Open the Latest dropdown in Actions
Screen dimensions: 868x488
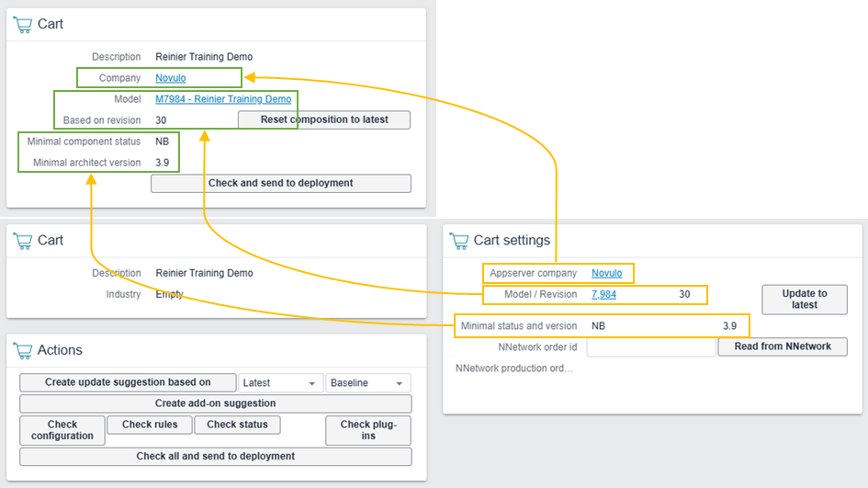pyautogui.click(x=280, y=382)
